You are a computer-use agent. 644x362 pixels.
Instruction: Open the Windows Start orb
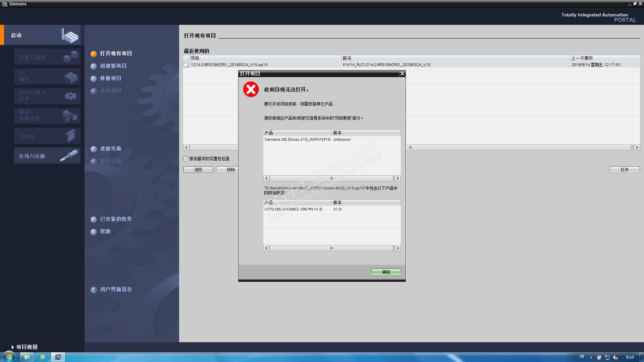pyautogui.click(x=9, y=357)
